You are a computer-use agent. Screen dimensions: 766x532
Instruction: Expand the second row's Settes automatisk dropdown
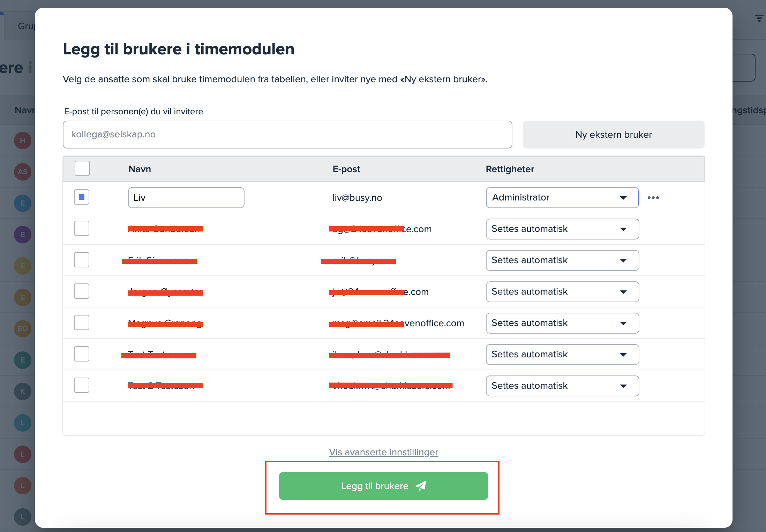pos(562,229)
